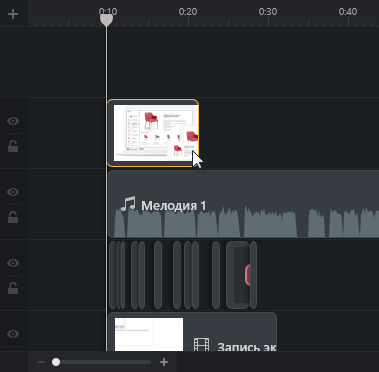Image resolution: width=379 pixels, height=372 pixels.
Task: Jump to 0:30 on the time ruler
Action: tap(268, 12)
